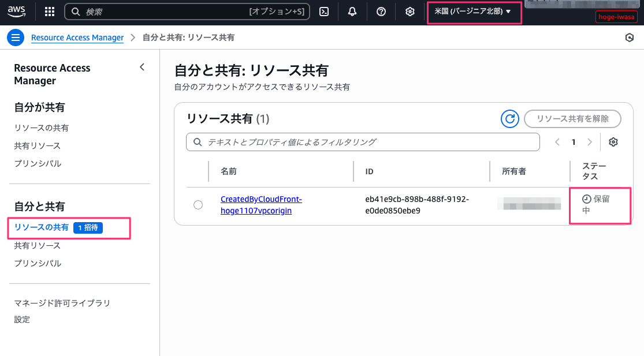
Task: Collapse the Resource Access Manager sidebar
Action: click(143, 68)
